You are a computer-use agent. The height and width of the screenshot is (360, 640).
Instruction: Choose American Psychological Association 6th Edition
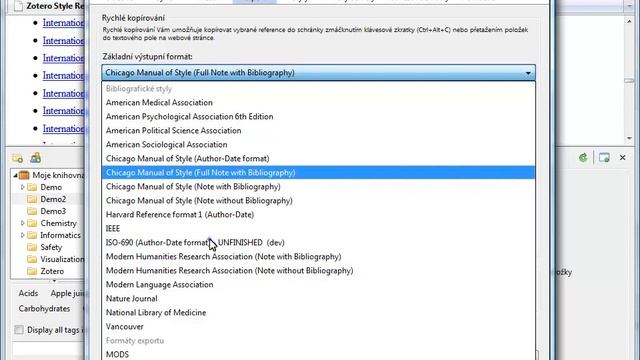pyautogui.click(x=318, y=117)
